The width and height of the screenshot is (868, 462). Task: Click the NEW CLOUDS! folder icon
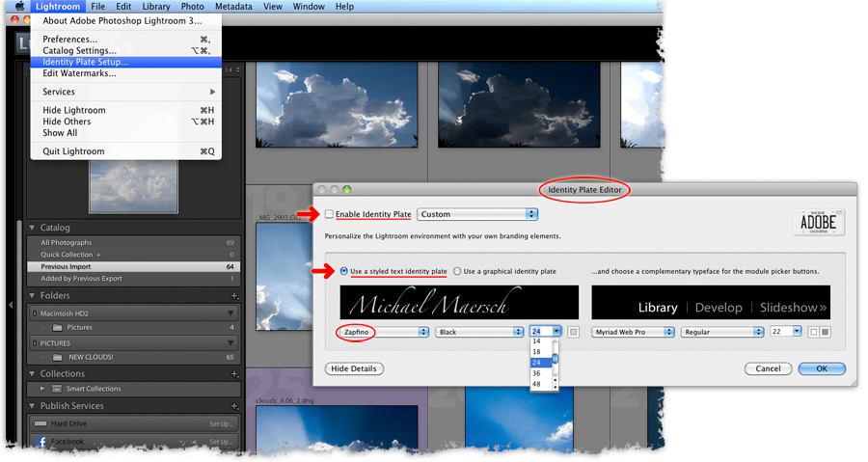click(57, 358)
